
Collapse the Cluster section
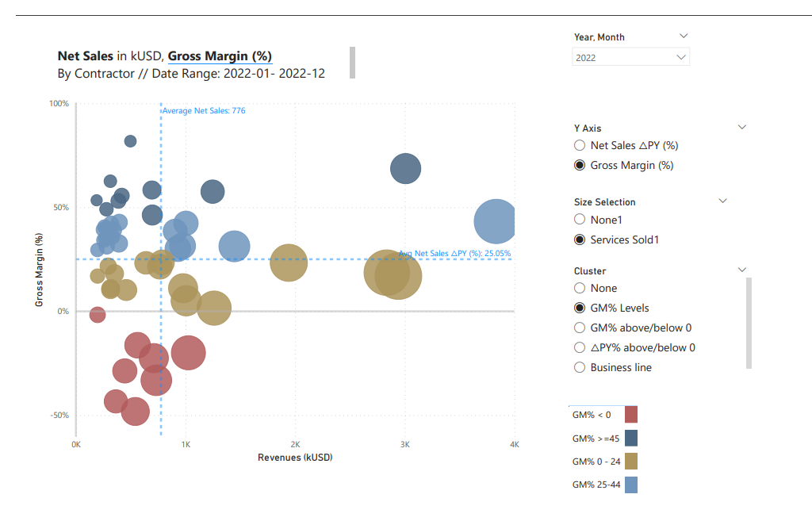coord(741,270)
